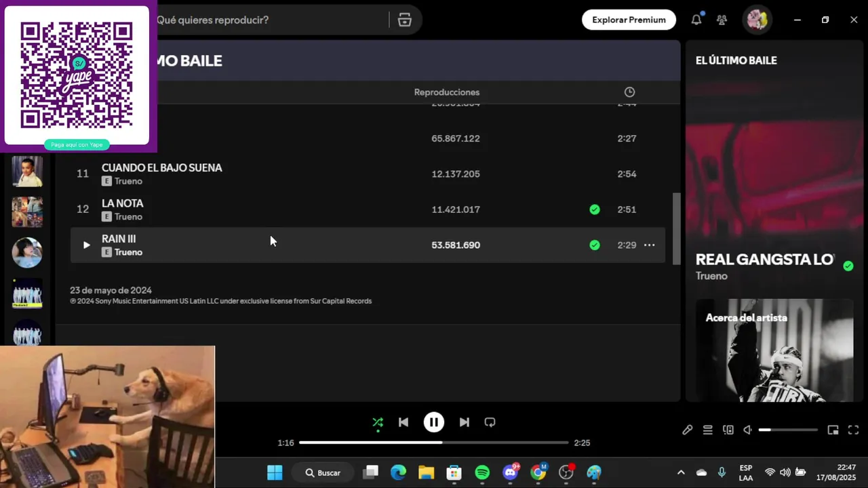Open the notifications bell
868x488 pixels.
(696, 20)
